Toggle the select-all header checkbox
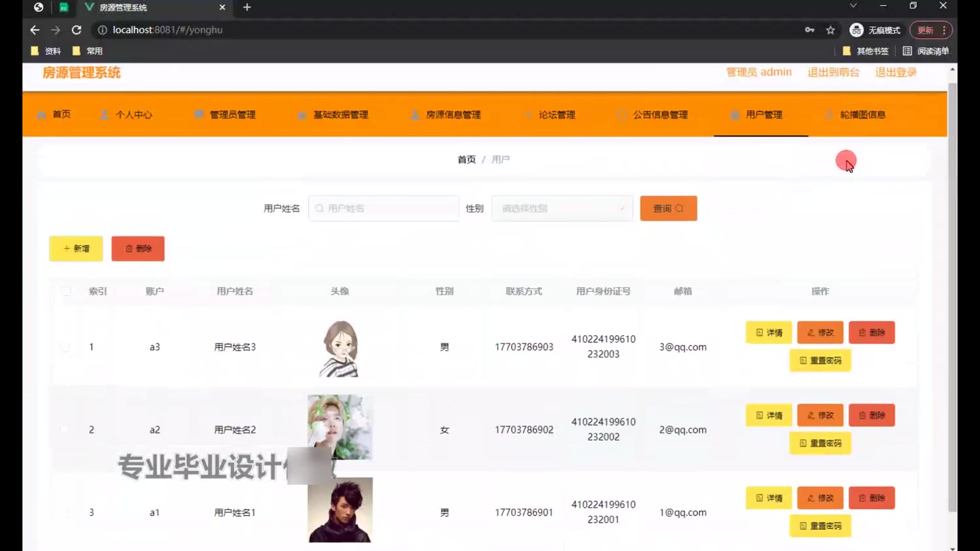The height and width of the screenshot is (551, 980). [x=66, y=291]
